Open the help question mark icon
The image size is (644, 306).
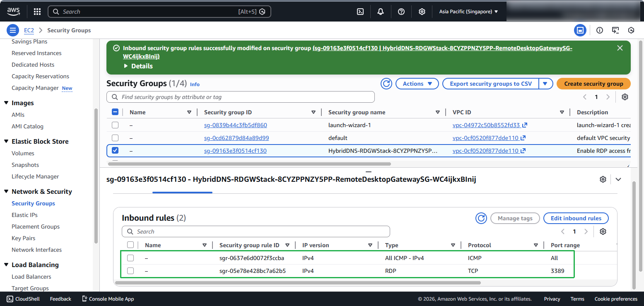[x=401, y=12]
